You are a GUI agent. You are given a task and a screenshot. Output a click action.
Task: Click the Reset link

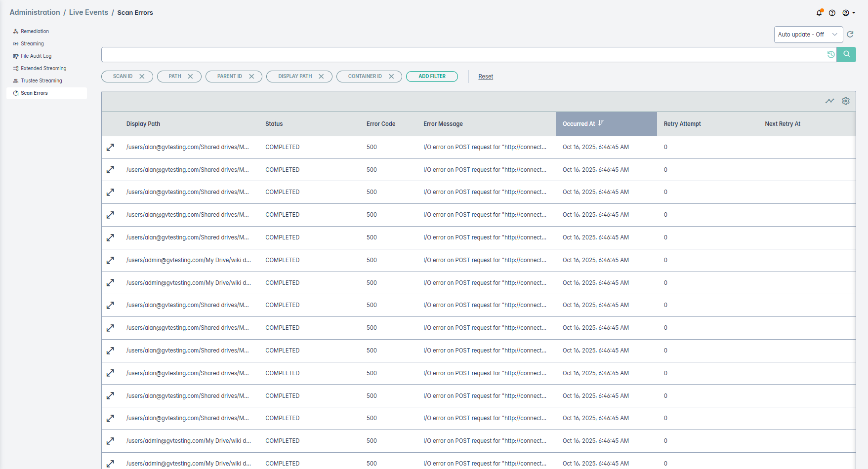[x=486, y=77]
